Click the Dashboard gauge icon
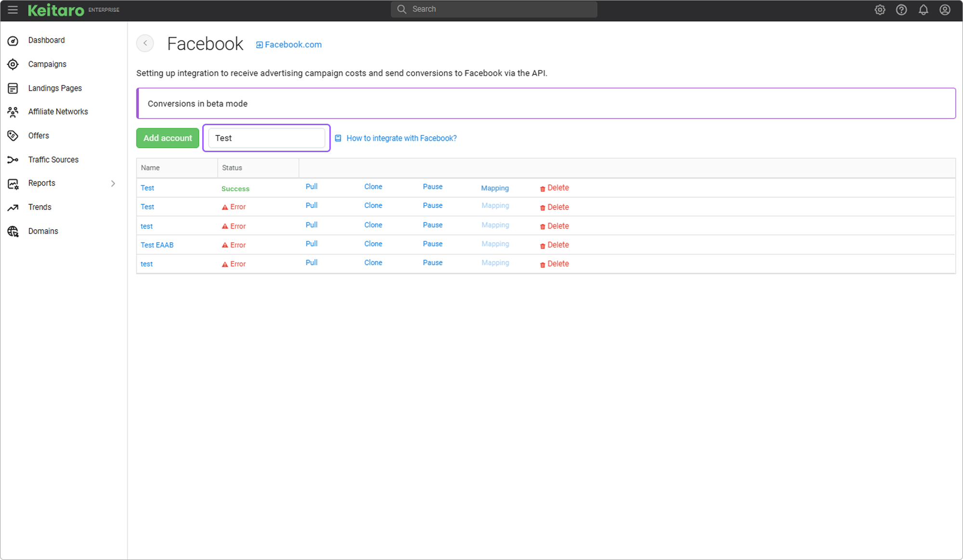The width and height of the screenshot is (963, 560). [x=13, y=40]
